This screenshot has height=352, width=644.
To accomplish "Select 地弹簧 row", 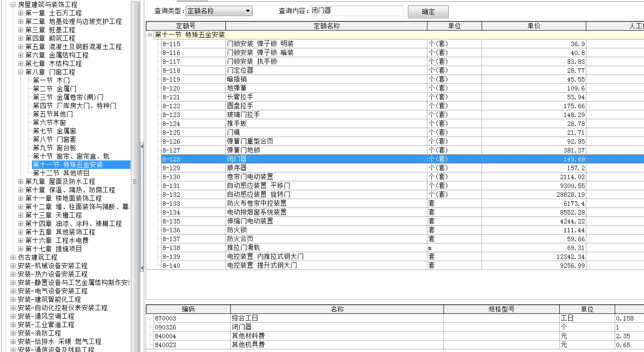I will pyautogui.click(x=403, y=88).
